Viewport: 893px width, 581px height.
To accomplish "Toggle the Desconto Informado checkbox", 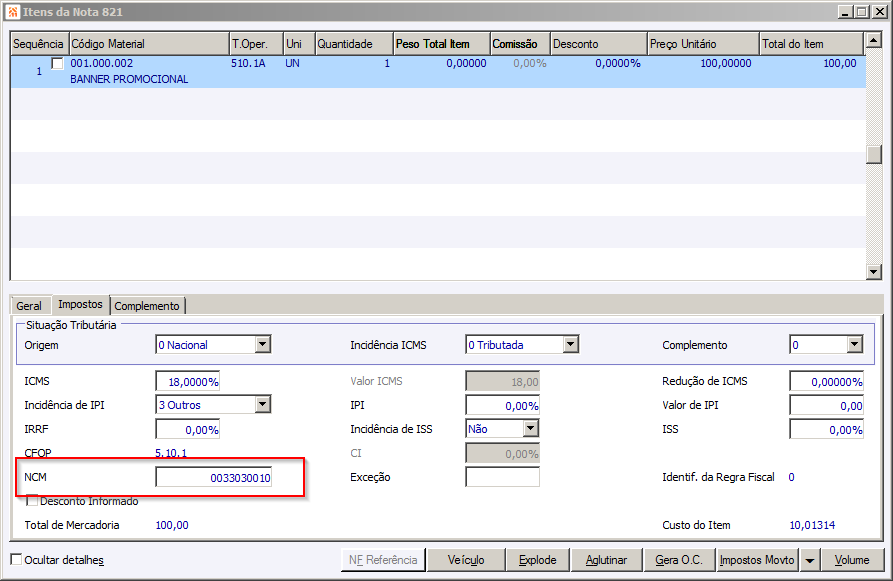I will (32, 501).
